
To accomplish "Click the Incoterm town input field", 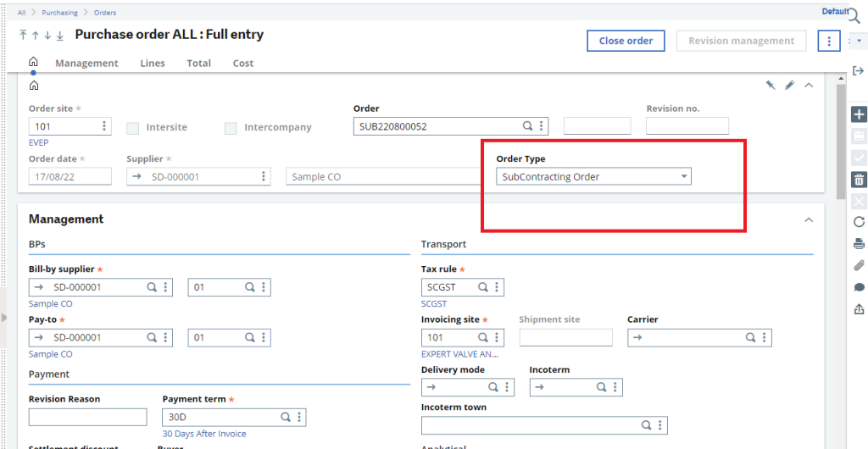I will (x=544, y=425).
